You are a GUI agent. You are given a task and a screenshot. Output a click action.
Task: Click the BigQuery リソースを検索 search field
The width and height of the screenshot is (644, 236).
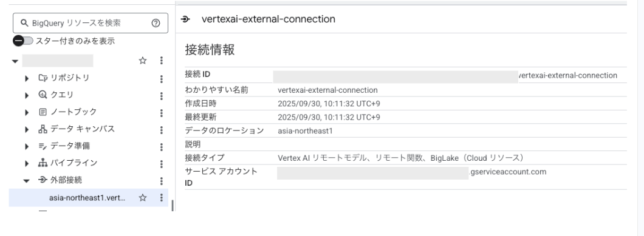(x=91, y=23)
